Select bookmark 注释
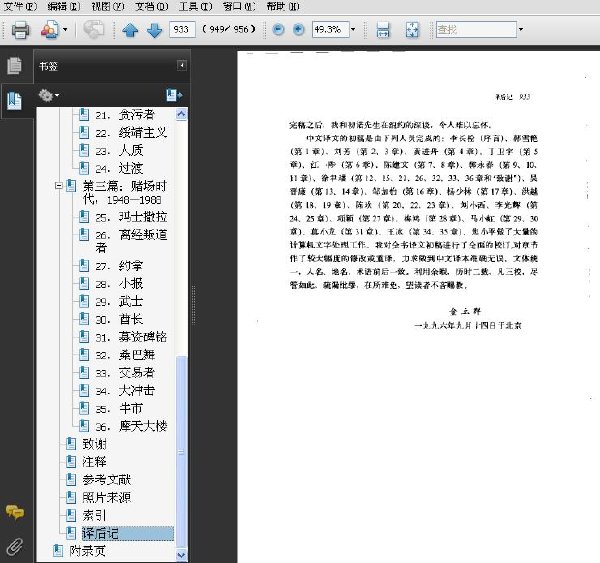This screenshot has width=600, height=563. pos(94,462)
